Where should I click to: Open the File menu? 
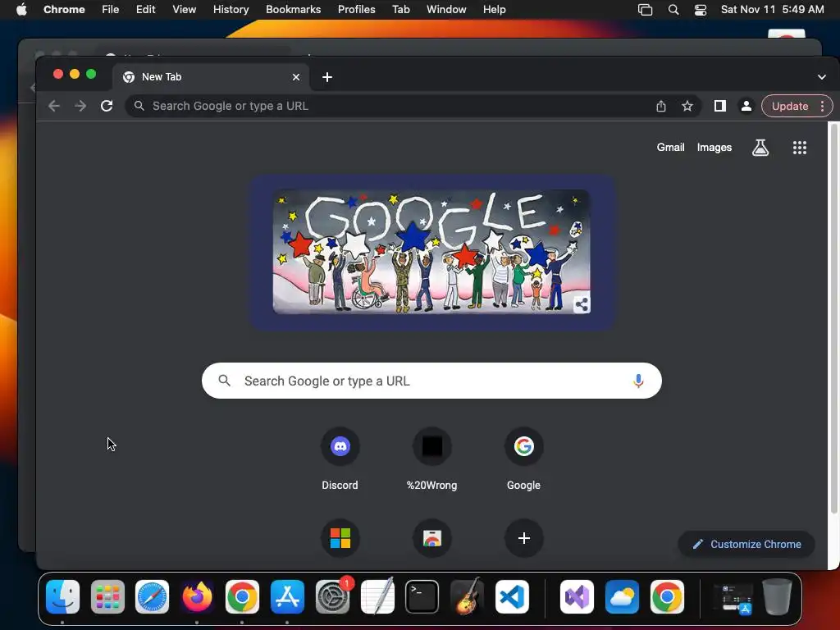coord(111,10)
